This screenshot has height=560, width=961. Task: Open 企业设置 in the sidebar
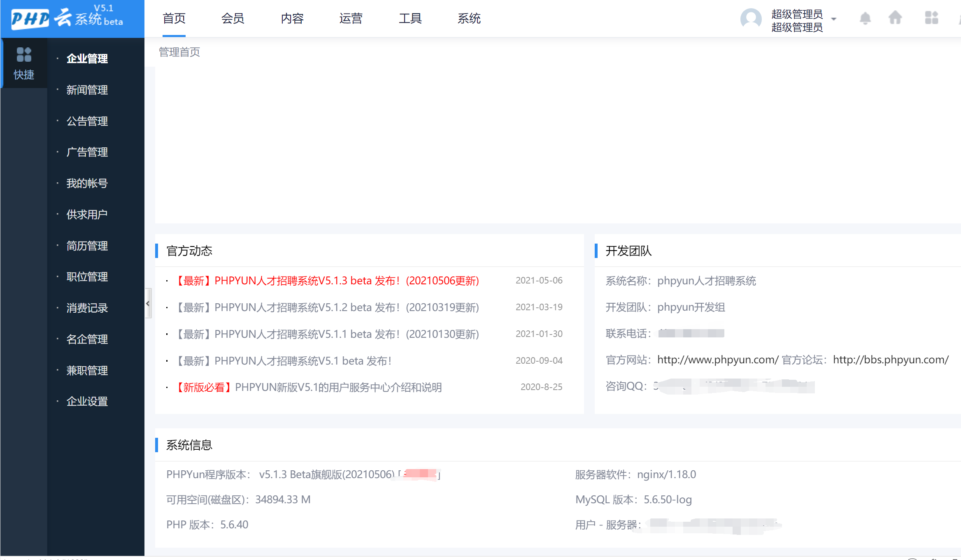[87, 401]
